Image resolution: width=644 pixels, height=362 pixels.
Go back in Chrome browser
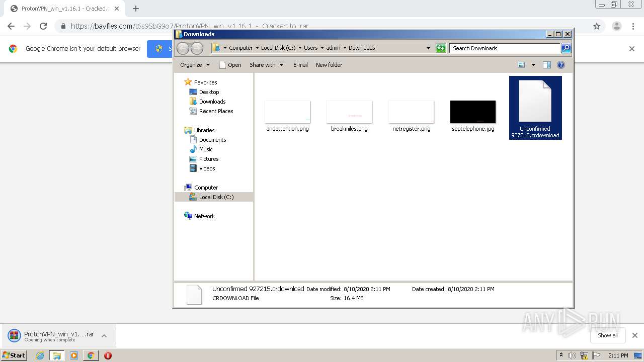11,26
